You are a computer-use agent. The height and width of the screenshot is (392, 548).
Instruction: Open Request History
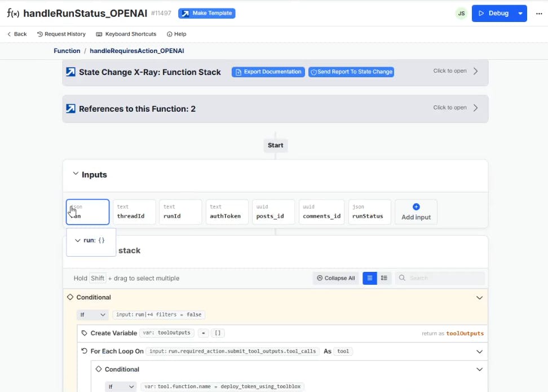(61, 34)
